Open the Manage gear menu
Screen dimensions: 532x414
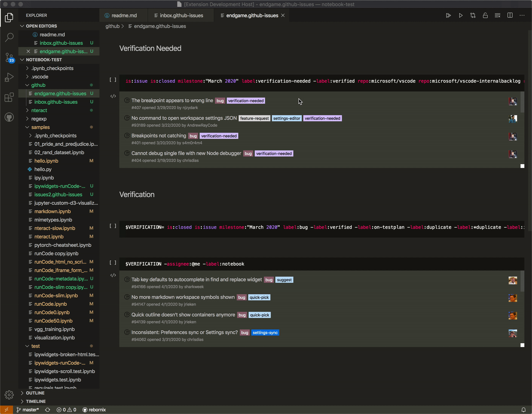coord(9,395)
